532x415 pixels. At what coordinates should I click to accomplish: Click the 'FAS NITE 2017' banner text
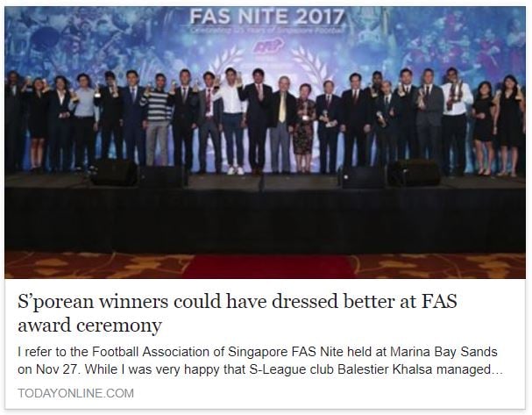point(267,17)
